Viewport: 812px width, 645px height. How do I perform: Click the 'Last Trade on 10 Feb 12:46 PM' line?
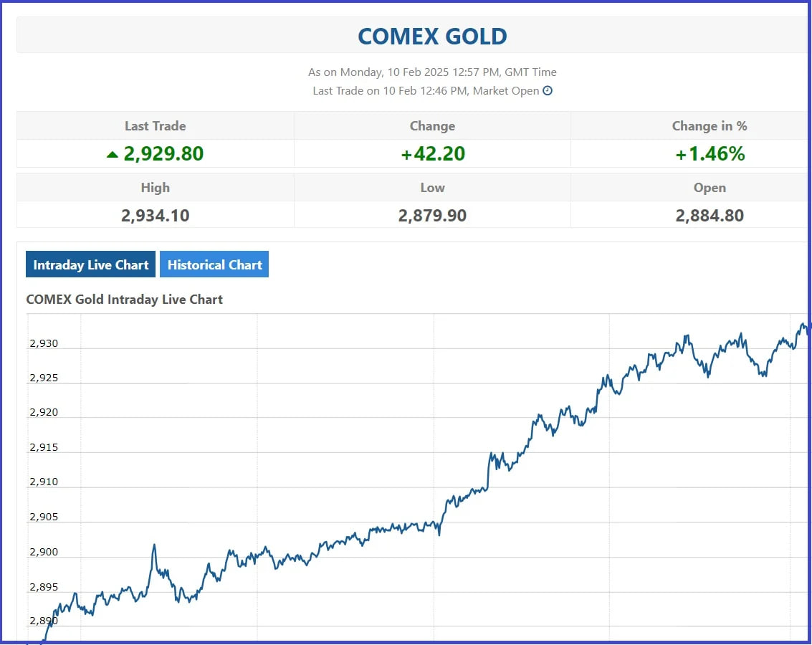pos(426,90)
